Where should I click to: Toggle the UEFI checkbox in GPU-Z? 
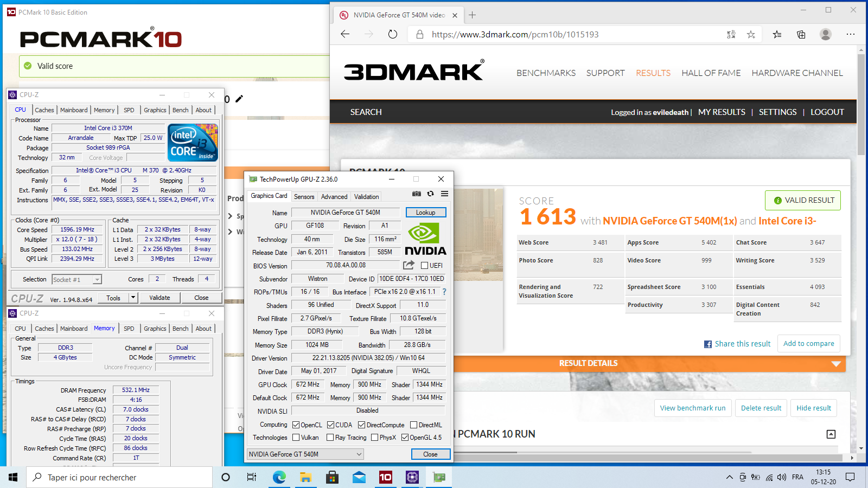click(425, 266)
